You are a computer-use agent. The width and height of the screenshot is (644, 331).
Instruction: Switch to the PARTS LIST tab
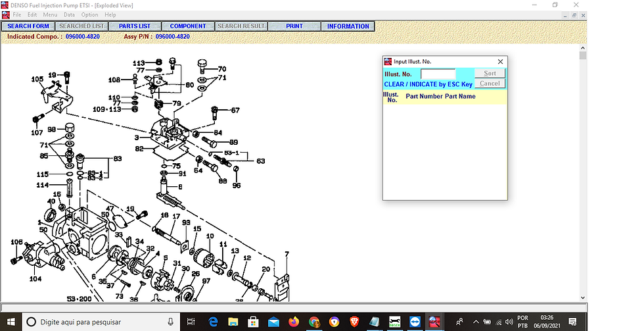point(135,26)
